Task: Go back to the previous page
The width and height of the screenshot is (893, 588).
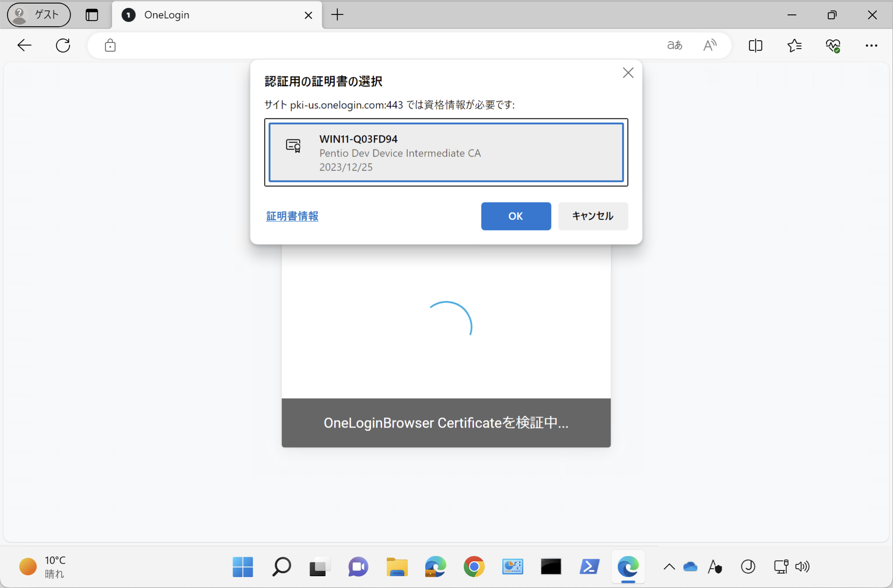Action: pyautogui.click(x=24, y=45)
